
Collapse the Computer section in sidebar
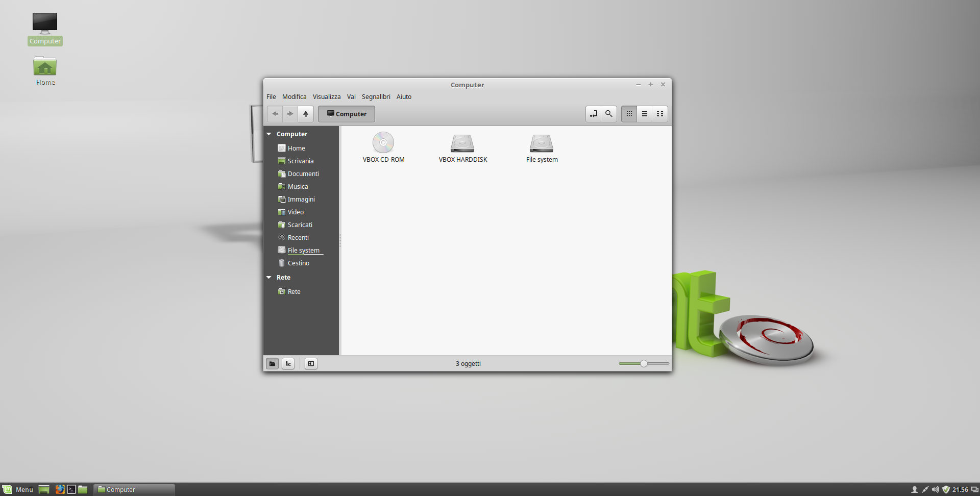click(x=269, y=134)
